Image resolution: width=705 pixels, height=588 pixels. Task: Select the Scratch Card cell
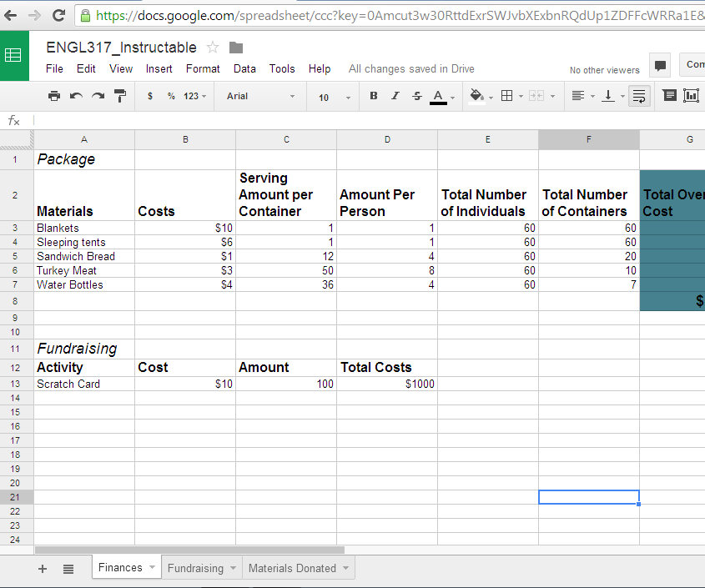coord(84,384)
